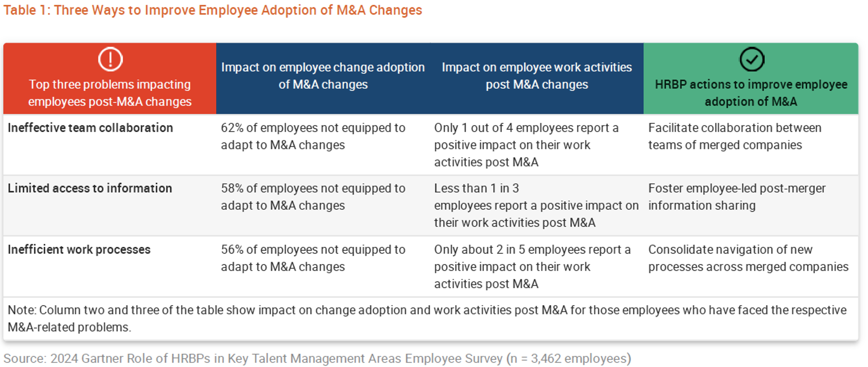Click the 'Less than 1 in 3' cell

(537, 205)
